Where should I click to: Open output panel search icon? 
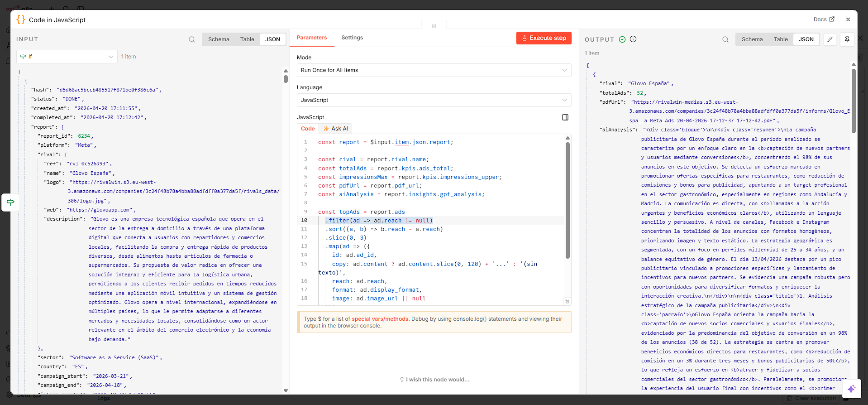tap(725, 39)
